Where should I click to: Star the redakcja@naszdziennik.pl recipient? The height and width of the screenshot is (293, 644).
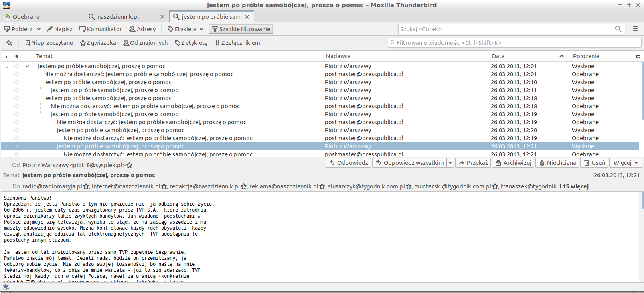243,186
